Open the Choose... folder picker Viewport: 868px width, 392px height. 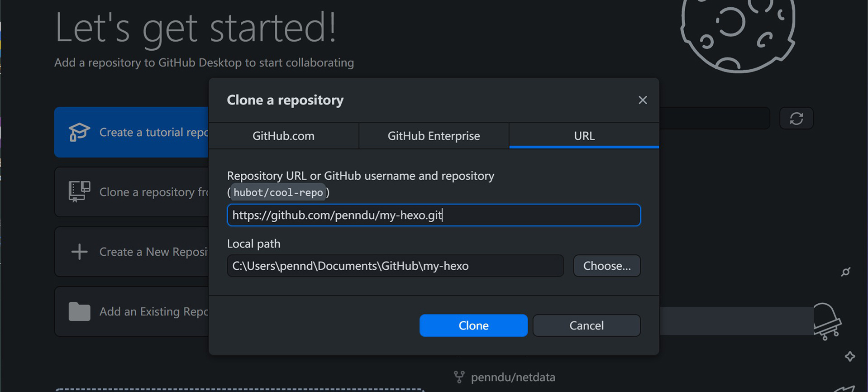[x=606, y=266]
